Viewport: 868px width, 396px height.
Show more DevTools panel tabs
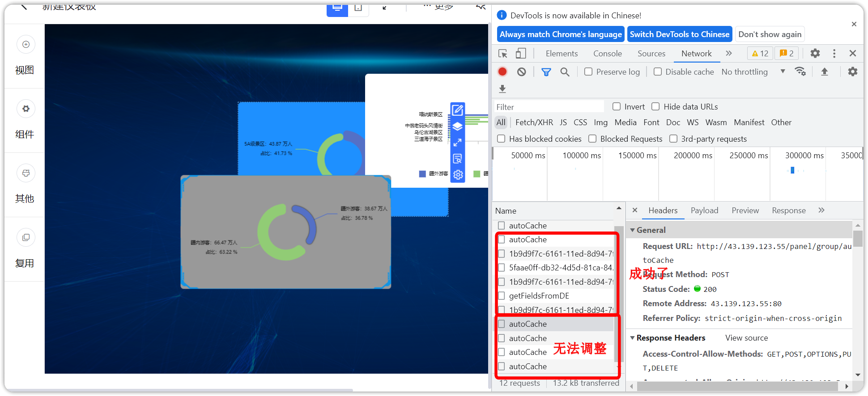pyautogui.click(x=729, y=53)
